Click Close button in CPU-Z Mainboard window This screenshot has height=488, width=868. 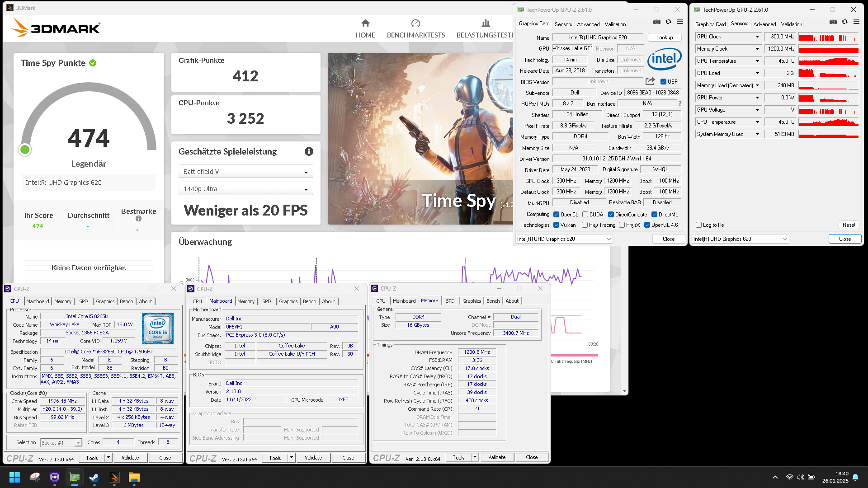[348, 458]
